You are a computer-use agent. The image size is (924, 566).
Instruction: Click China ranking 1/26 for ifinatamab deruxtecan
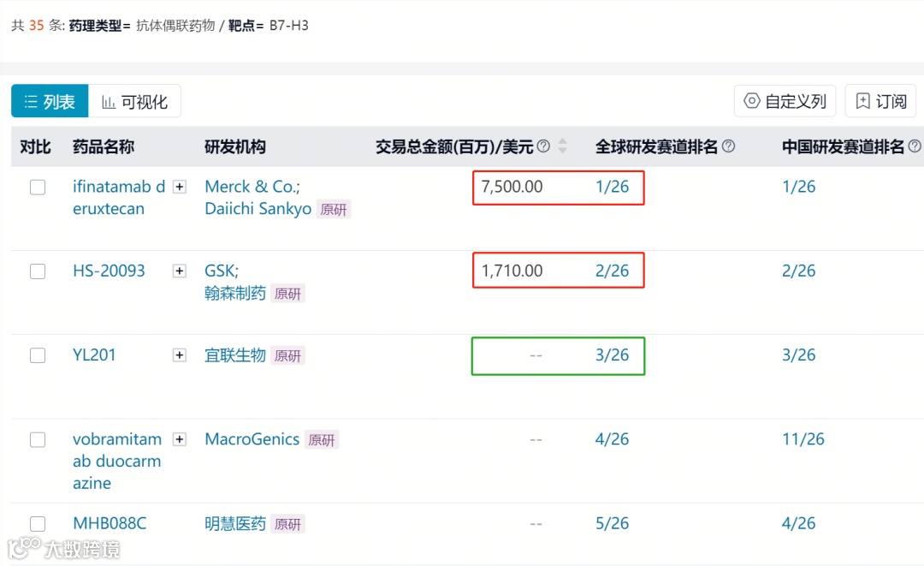click(x=798, y=187)
